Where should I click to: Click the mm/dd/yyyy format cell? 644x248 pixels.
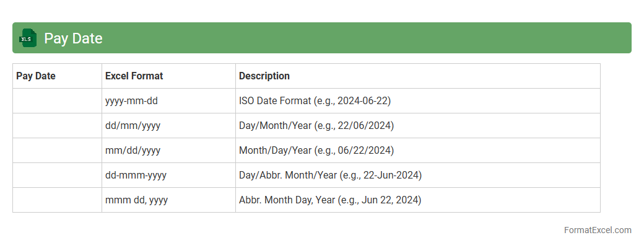pyautogui.click(x=133, y=151)
